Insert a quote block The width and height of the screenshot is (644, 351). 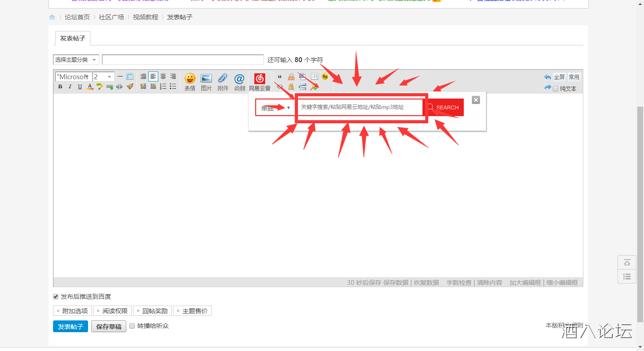(280, 76)
